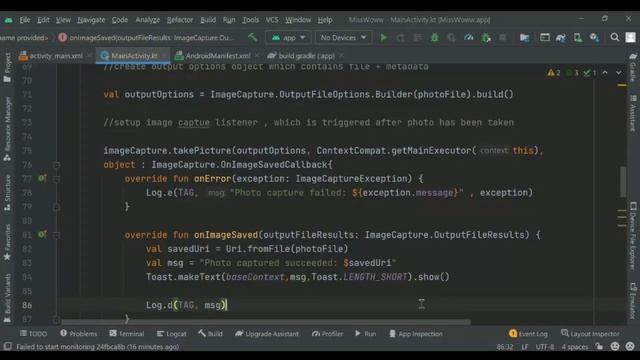Open Structure side panel
The width and height of the screenshot is (640, 360).
click(7, 193)
